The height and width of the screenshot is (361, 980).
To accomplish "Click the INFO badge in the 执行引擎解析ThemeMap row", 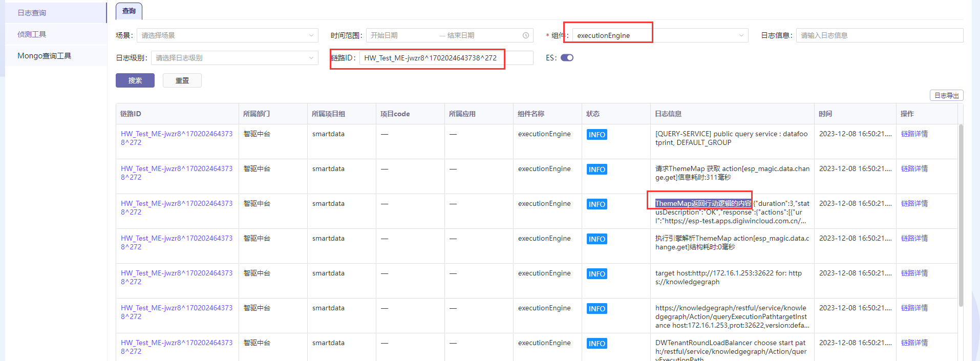I will click(597, 239).
